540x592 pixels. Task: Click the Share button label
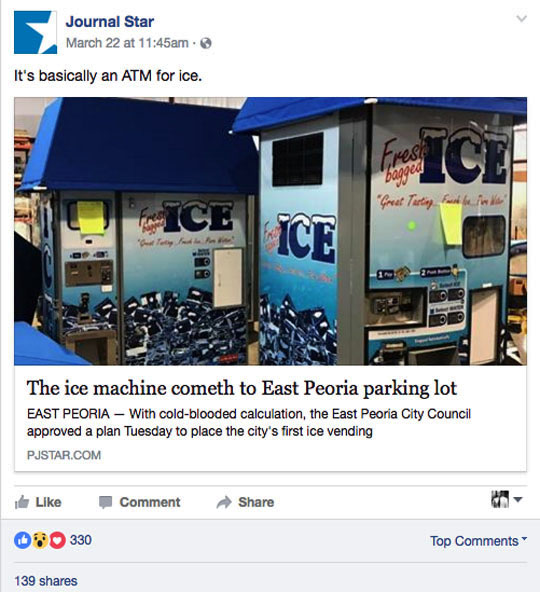256,502
